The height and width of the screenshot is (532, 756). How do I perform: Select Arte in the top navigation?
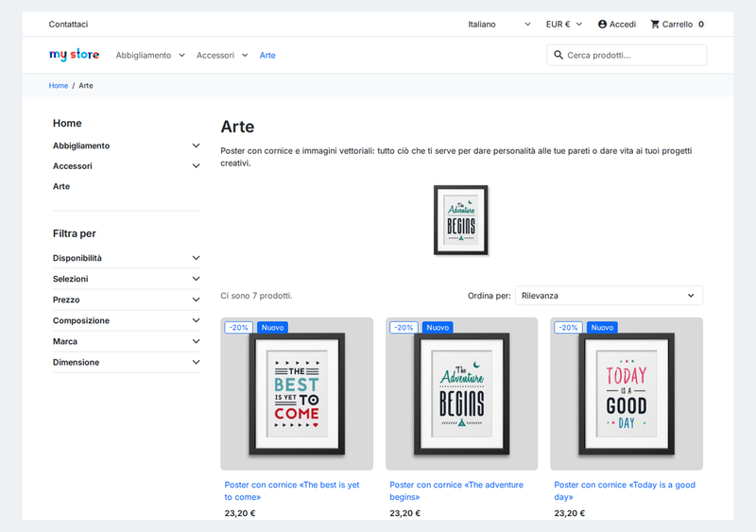tap(267, 55)
